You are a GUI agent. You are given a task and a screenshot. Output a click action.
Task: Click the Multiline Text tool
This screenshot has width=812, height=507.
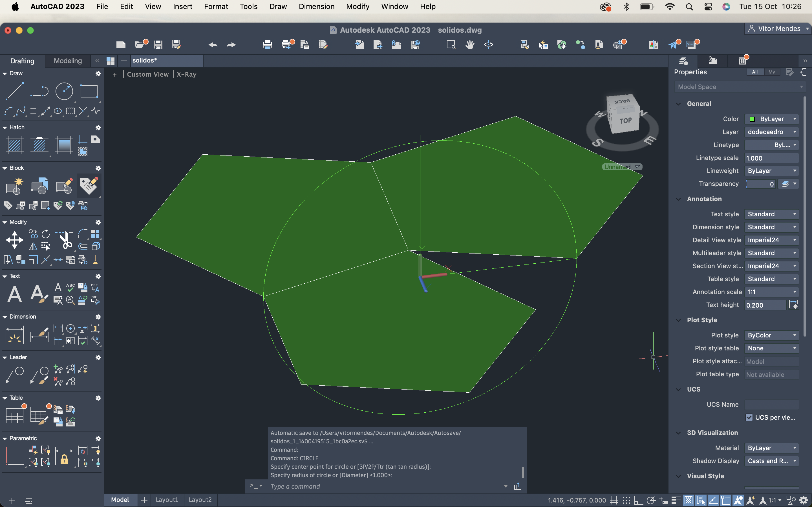click(x=14, y=294)
